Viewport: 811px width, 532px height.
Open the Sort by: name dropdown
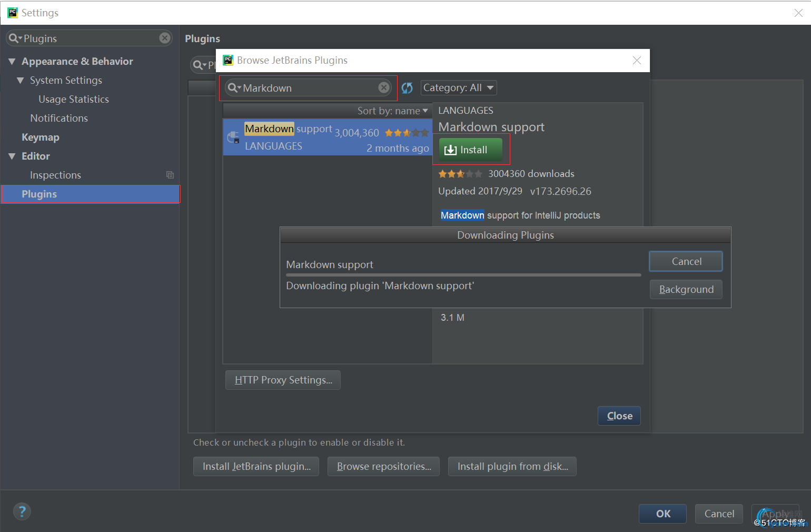tap(393, 111)
